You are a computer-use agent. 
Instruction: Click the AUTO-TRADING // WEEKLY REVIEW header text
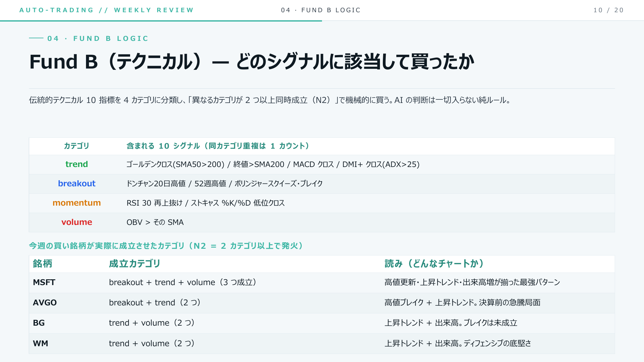(x=106, y=10)
